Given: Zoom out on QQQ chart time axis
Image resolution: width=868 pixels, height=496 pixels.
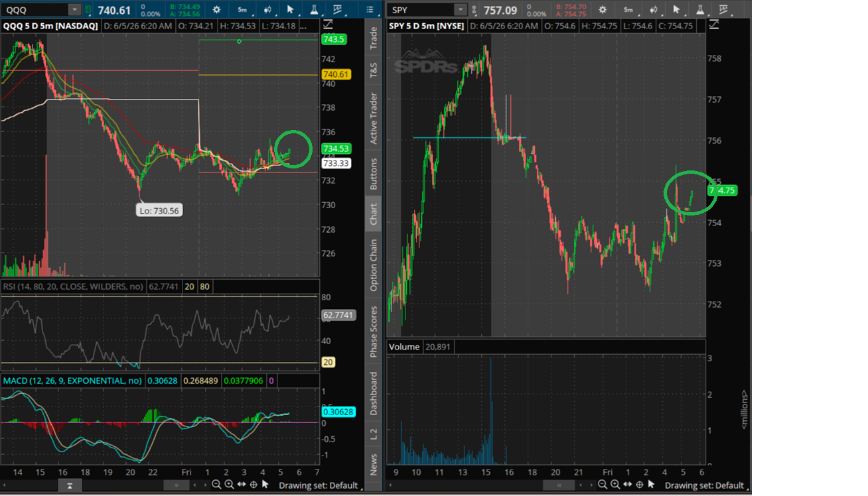Looking at the screenshot, I should point(216,485).
